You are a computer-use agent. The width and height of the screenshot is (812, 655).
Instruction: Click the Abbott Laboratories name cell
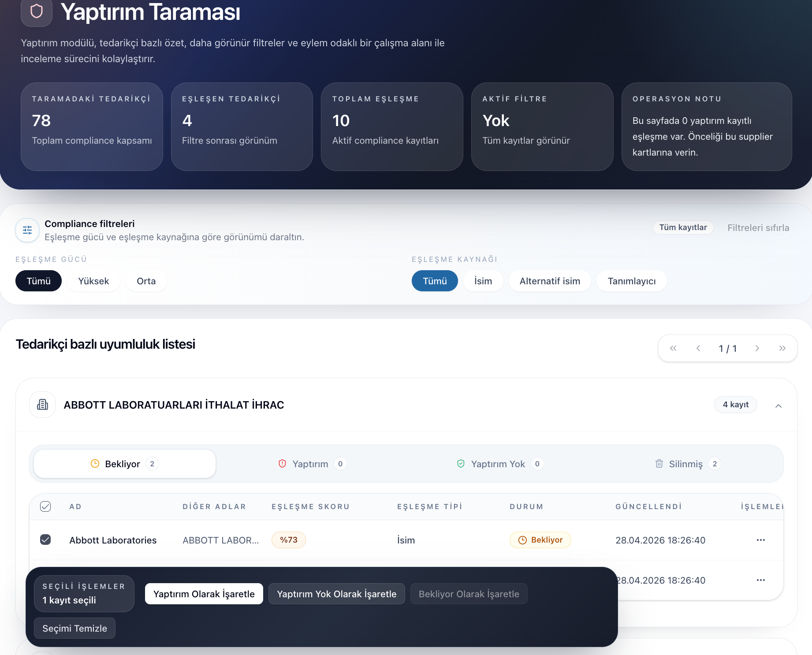pyautogui.click(x=113, y=540)
